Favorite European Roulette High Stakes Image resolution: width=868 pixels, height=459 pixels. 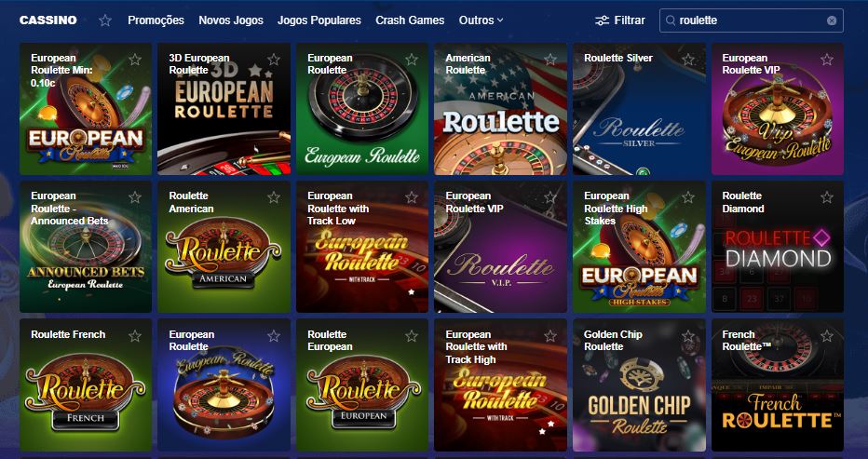click(688, 197)
